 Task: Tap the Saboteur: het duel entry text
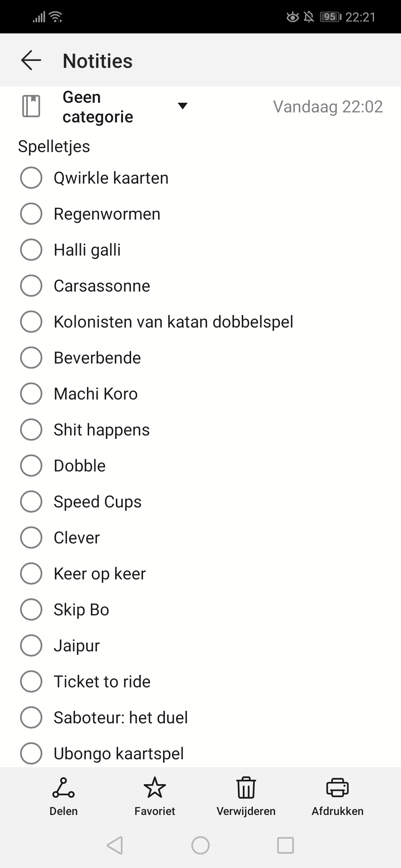[121, 717]
